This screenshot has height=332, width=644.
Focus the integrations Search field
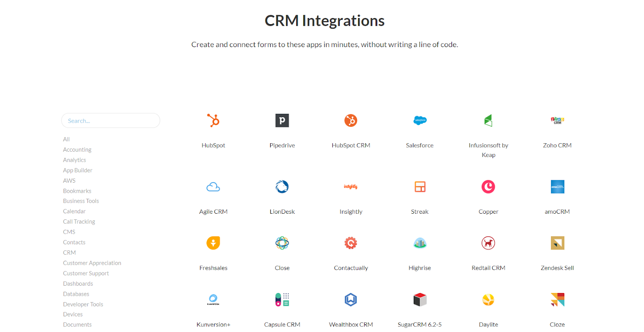tap(111, 121)
